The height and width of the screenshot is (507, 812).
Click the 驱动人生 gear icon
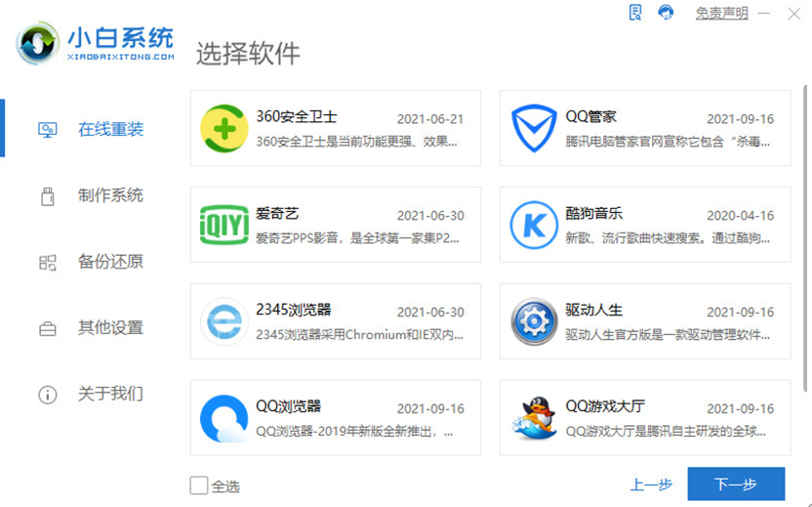click(x=534, y=321)
